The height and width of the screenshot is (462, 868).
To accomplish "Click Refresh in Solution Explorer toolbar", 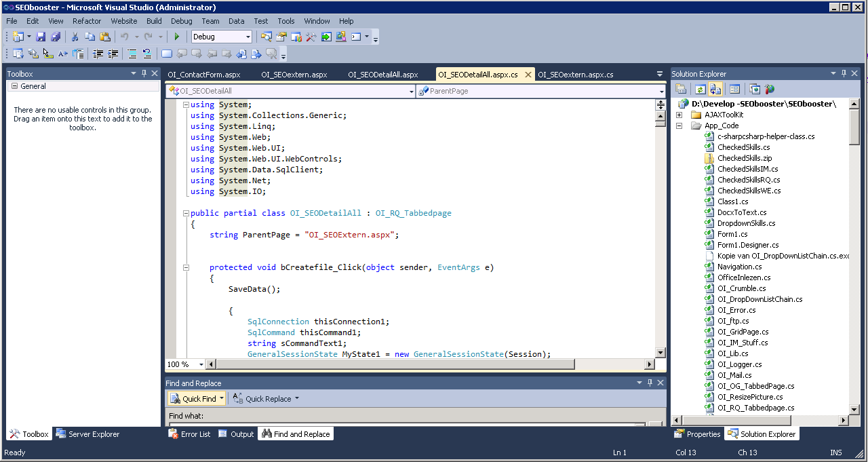I will click(699, 89).
